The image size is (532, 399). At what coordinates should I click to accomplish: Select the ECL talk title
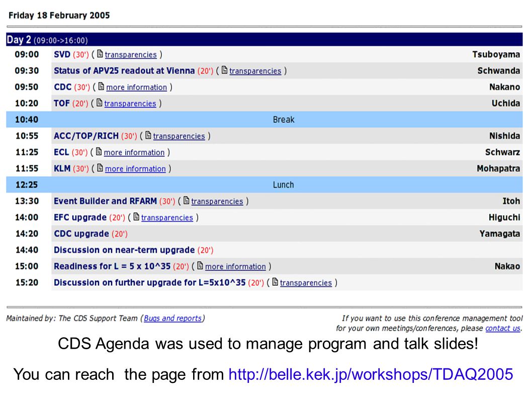tap(61, 152)
